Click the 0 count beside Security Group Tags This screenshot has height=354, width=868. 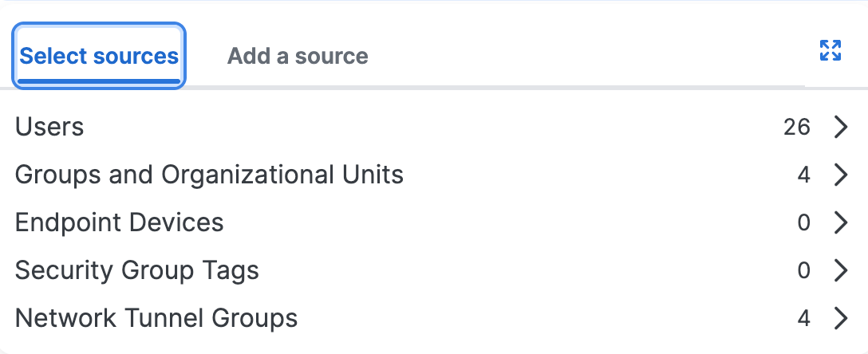(803, 271)
